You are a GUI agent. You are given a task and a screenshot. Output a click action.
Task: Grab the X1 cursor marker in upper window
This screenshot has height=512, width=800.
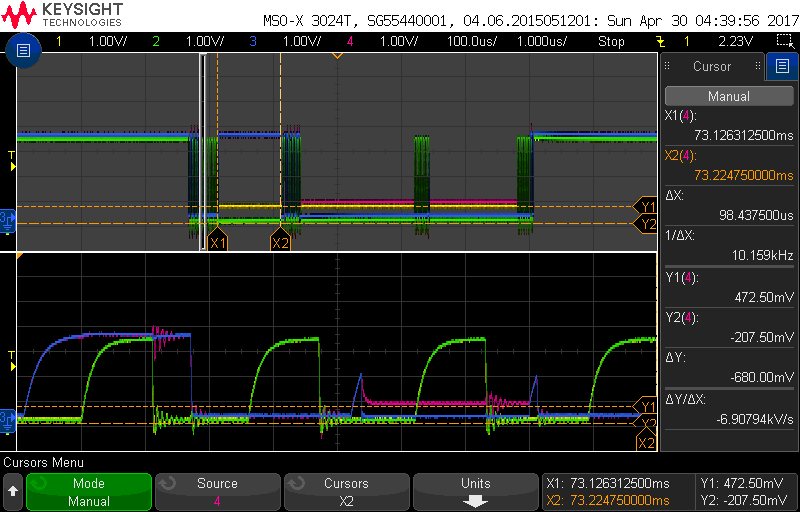[217, 239]
